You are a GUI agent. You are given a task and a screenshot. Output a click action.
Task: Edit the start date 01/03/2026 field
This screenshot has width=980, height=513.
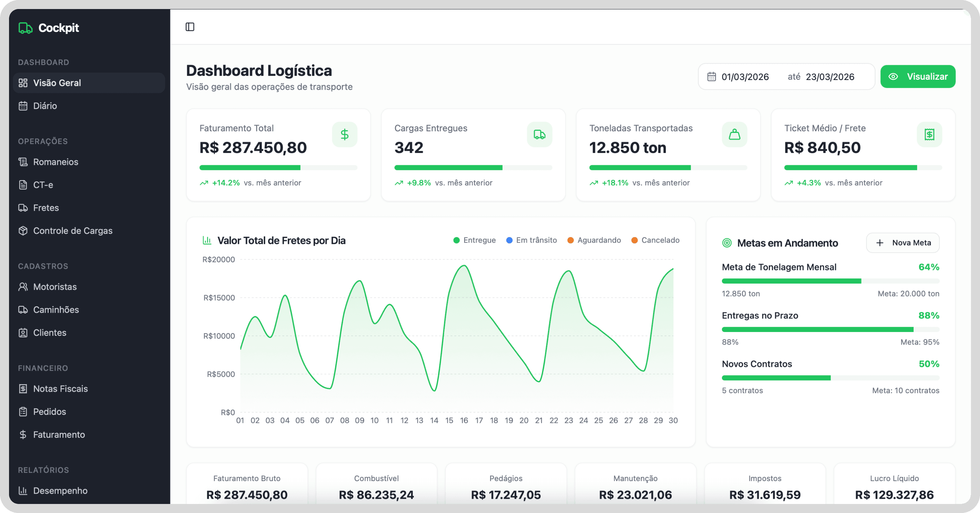point(745,77)
